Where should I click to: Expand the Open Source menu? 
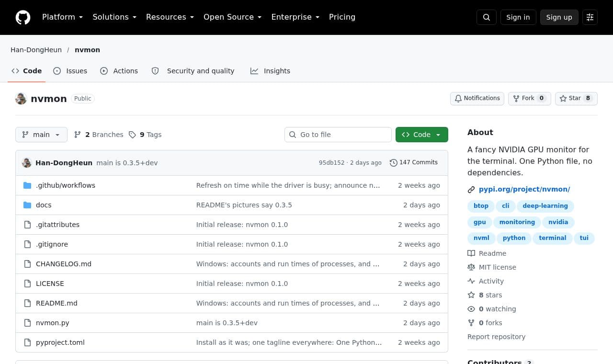tap(233, 17)
